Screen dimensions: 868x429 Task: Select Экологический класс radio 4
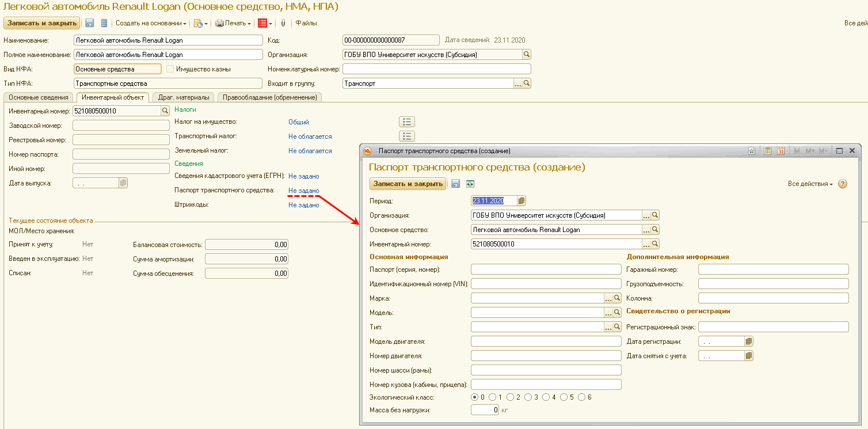tap(546, 397)
